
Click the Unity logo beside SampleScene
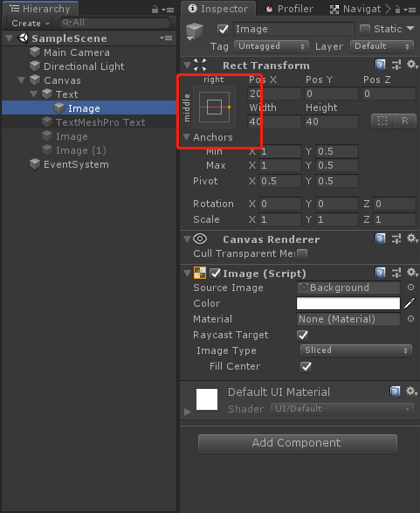coord(24,38)
